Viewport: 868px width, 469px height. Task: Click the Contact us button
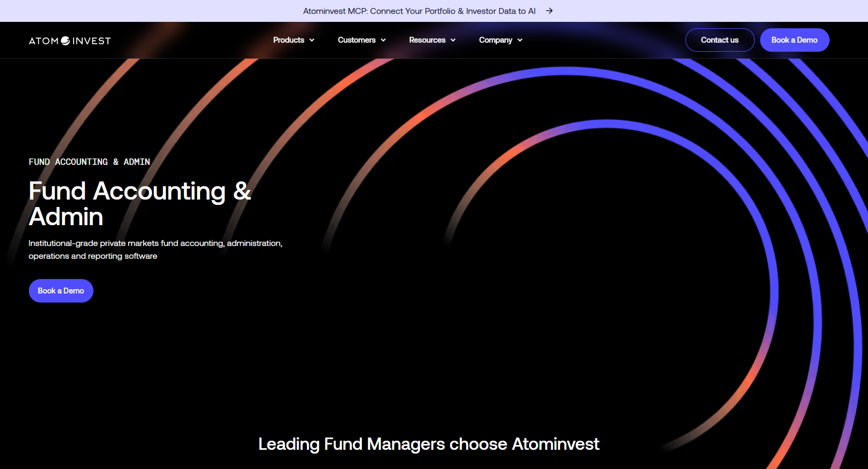[720, 40]
